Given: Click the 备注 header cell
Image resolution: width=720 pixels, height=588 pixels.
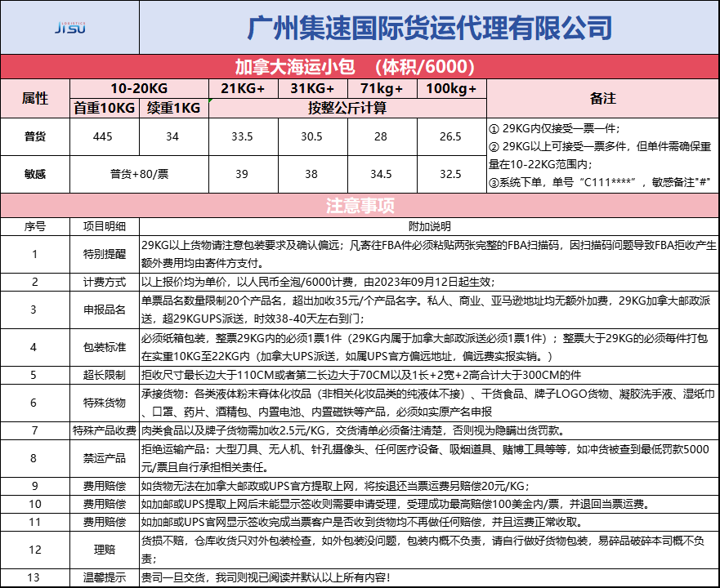Looking at the screenshot, I should 603,98.
